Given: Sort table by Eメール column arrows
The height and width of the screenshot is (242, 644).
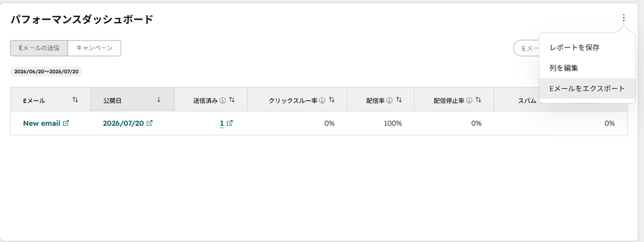Looking at the screenshot, I should (x=75, y=100).
